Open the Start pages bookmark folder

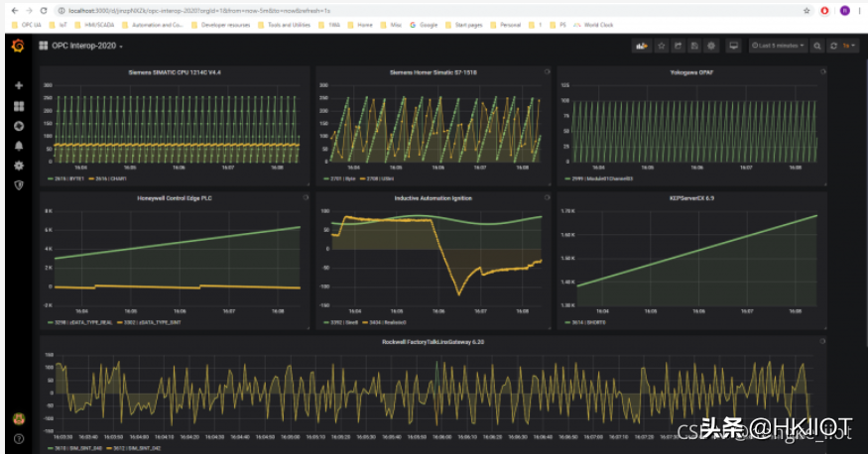464,25
